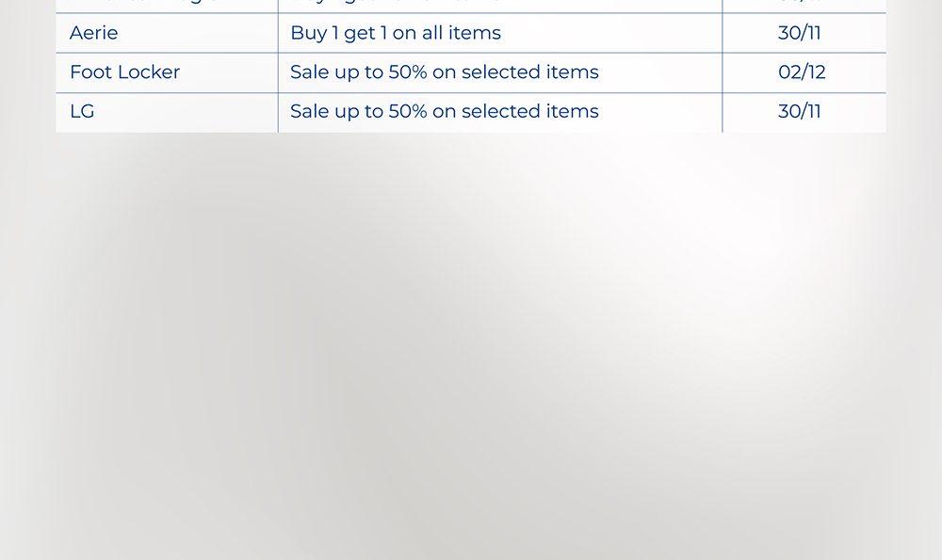The image size is (942, 560).
Task: Click the LG brand name
Action: tap(82, 111)
